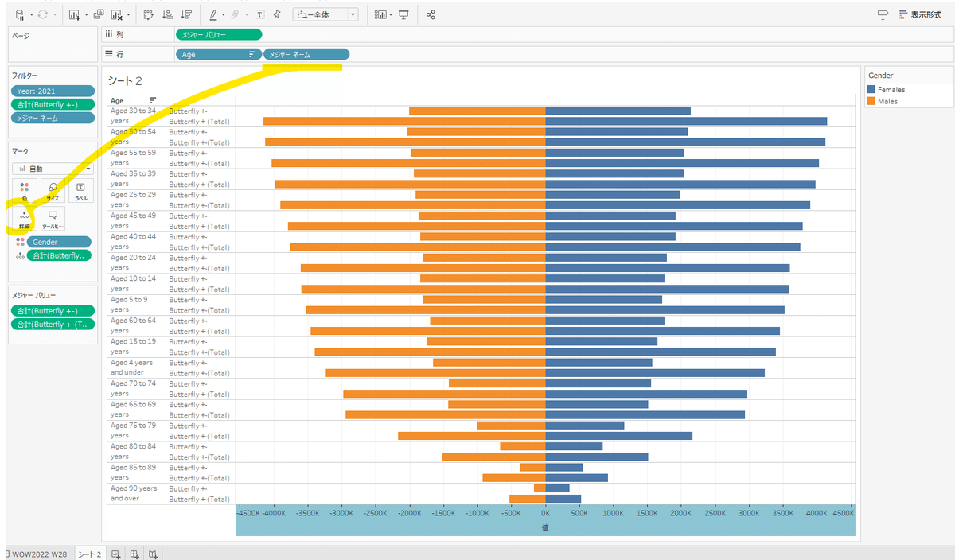Open the ビュー全体 fit dropdown
The image size is (955, 560).
325,14
